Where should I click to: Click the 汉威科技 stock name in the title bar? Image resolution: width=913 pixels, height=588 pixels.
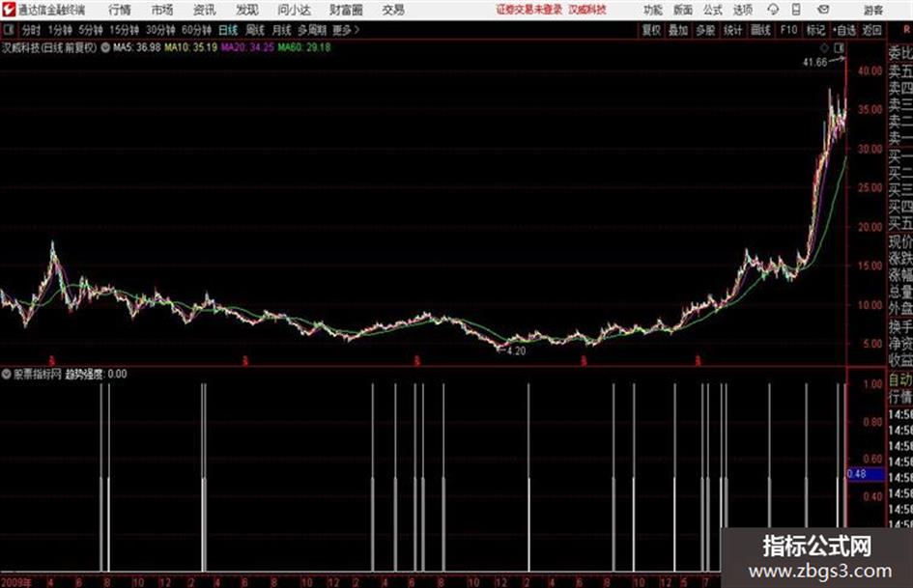(x=587, y=10)
